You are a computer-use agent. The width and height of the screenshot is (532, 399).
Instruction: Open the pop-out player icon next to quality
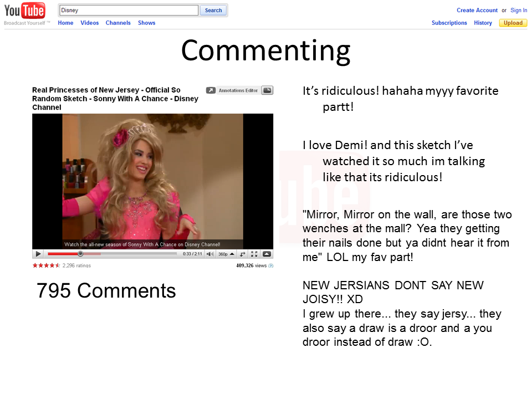click(243, 254)
